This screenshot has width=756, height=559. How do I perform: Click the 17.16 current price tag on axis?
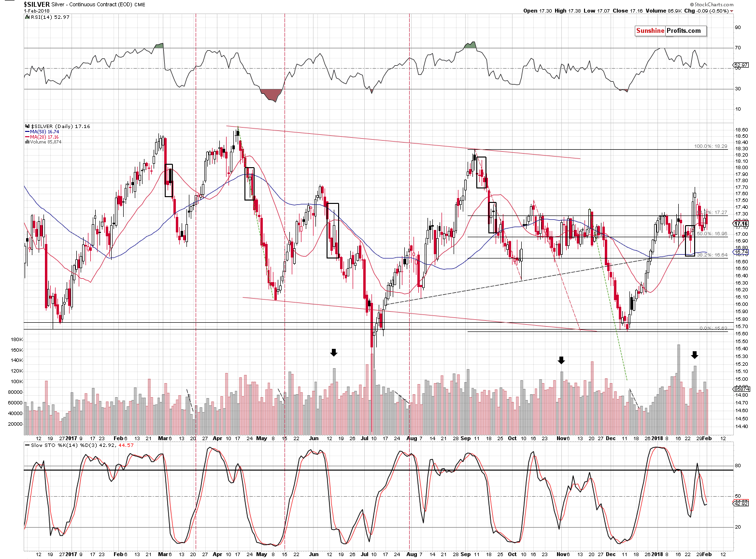tap(741, 224)
